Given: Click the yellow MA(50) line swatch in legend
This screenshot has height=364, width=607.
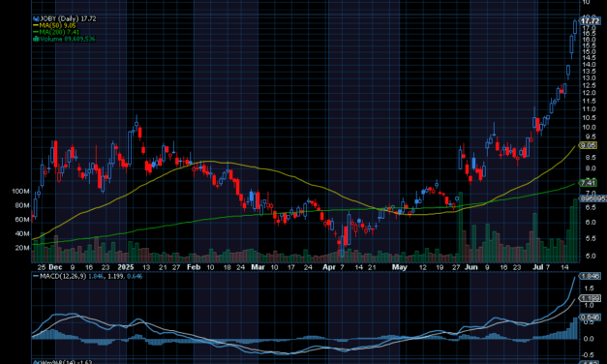Looking at the screenshot, I should point(36,25).
